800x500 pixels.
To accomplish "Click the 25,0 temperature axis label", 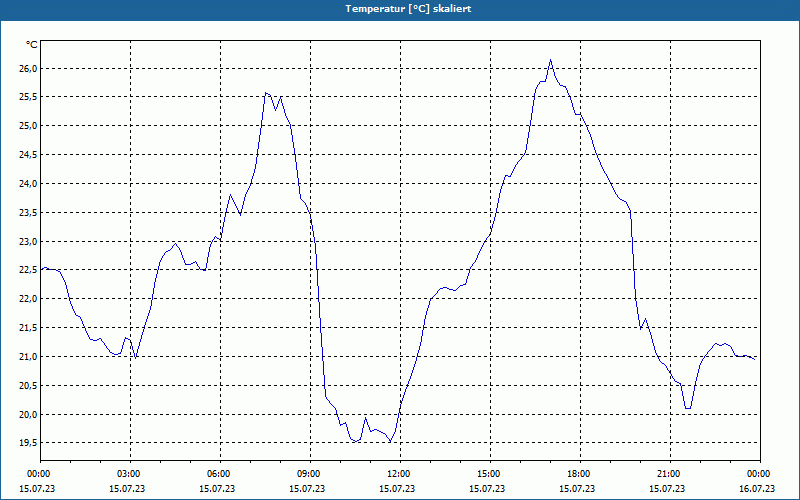I will click(x=29, y=126).
